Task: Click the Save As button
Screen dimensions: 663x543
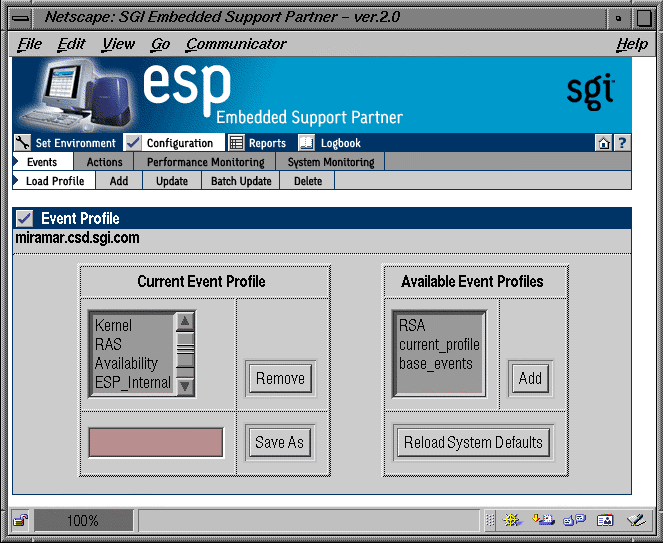Action: tap(280, 442)
